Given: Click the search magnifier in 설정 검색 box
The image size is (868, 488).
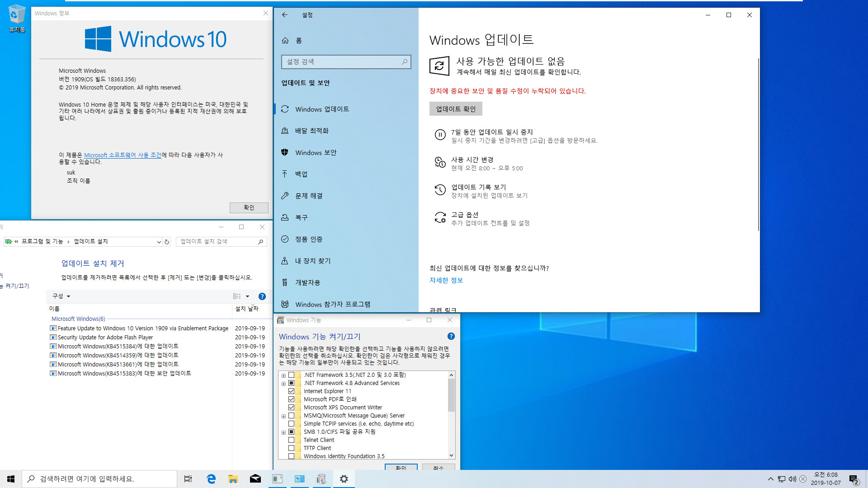Looking at the screenshot, I should (405, 61).
